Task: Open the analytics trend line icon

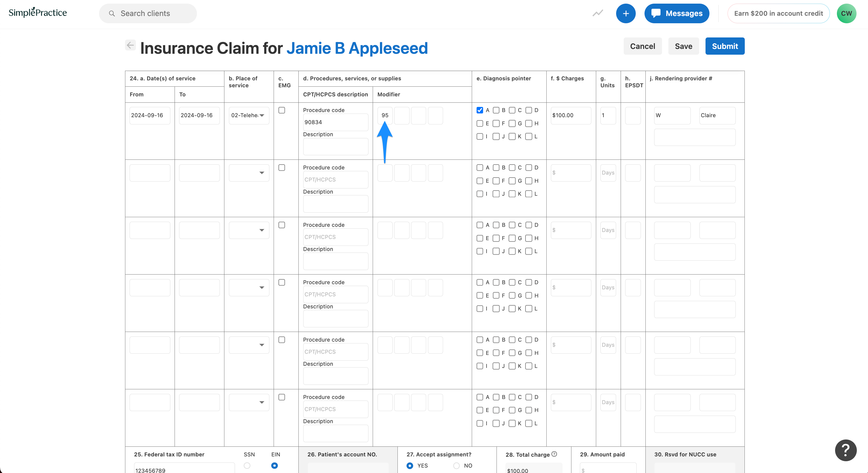Action: click(597, 14)
